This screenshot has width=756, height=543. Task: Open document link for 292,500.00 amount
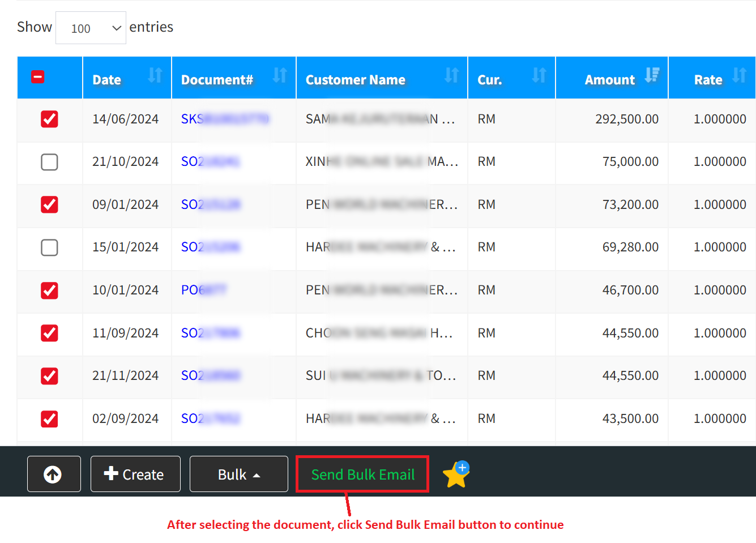[224, 119]
